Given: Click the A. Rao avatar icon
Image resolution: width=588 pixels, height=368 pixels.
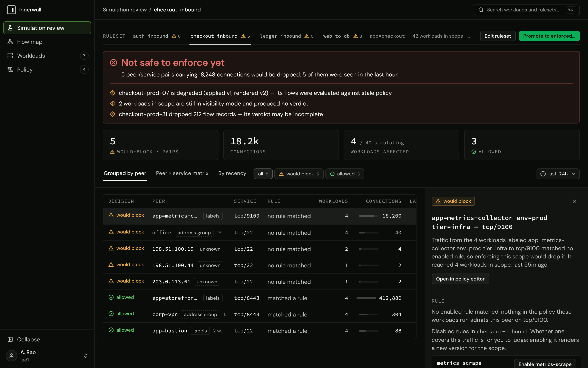Looking at the screenshot, I should click(11, 356).
